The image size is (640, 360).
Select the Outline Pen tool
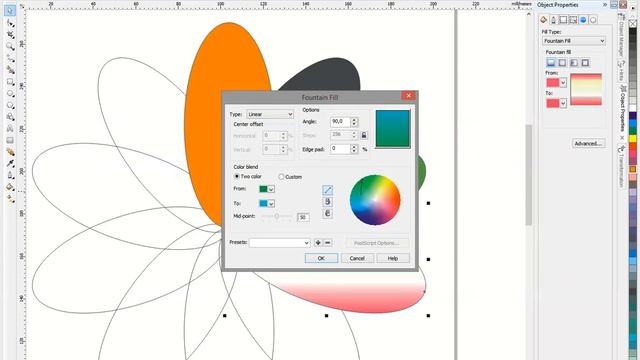10,176
